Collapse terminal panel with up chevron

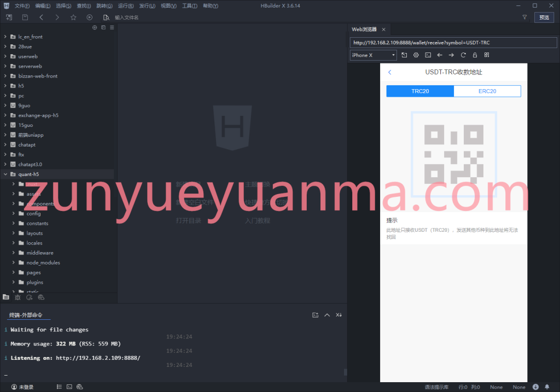coord(327,315)
